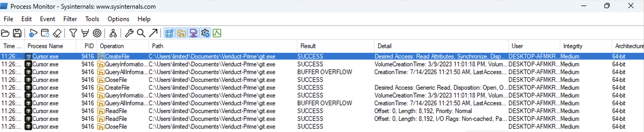
Task: Click the Path column header
Action: [223, 46]
